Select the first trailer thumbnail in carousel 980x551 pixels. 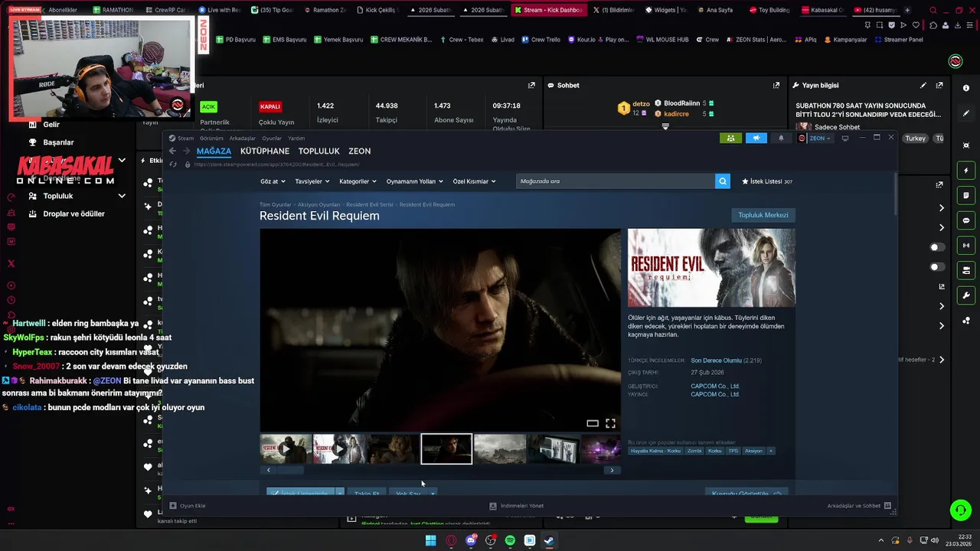pyautogui.click(x=286, y=449)
